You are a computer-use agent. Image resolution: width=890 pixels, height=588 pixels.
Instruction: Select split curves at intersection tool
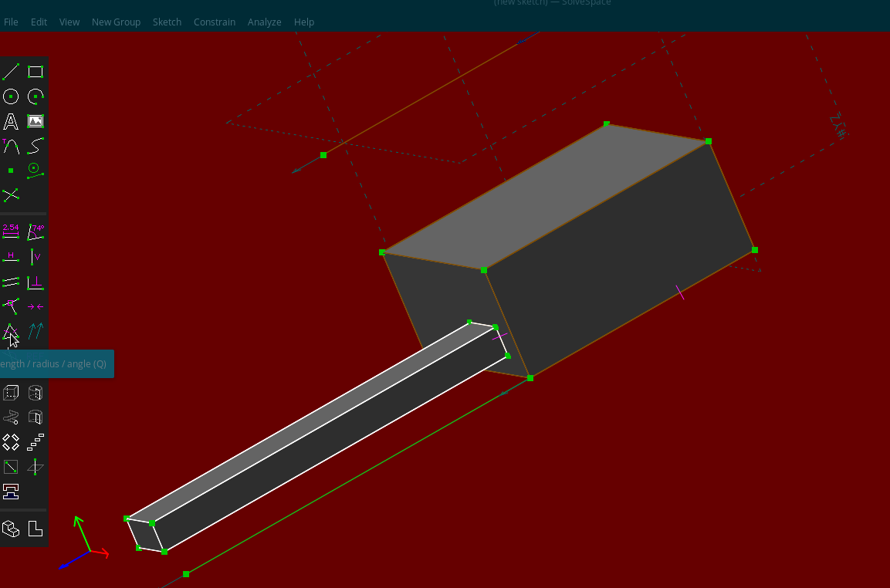click(x=11, y=194)
